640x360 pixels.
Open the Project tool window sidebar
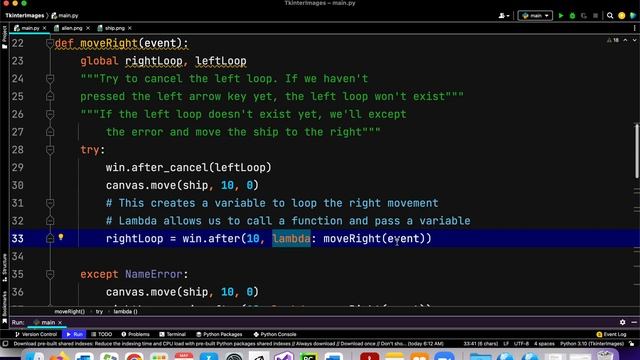pyautogui.click(x=4, y=37)
